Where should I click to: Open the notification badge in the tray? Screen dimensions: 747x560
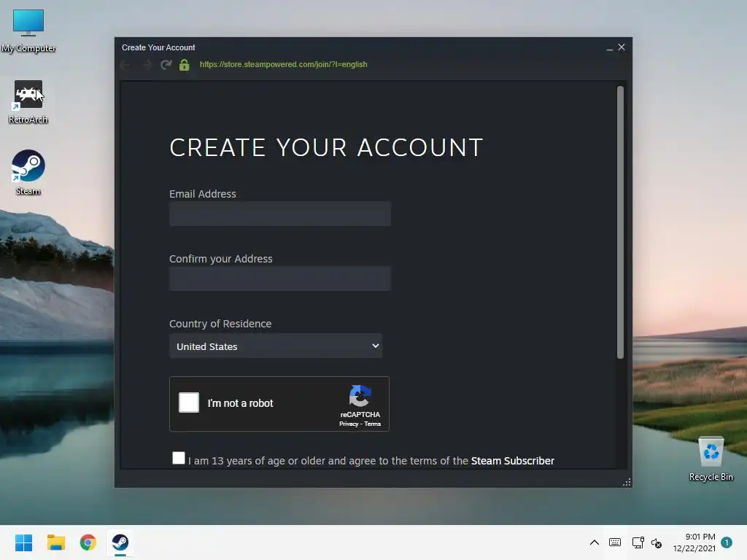point(727,542)
